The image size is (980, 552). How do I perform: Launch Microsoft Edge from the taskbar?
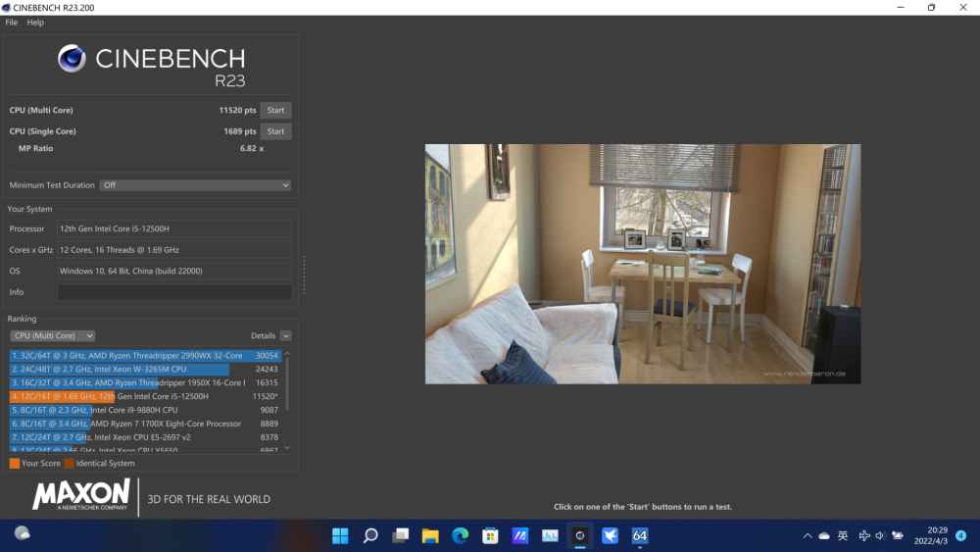click(460, 535)
